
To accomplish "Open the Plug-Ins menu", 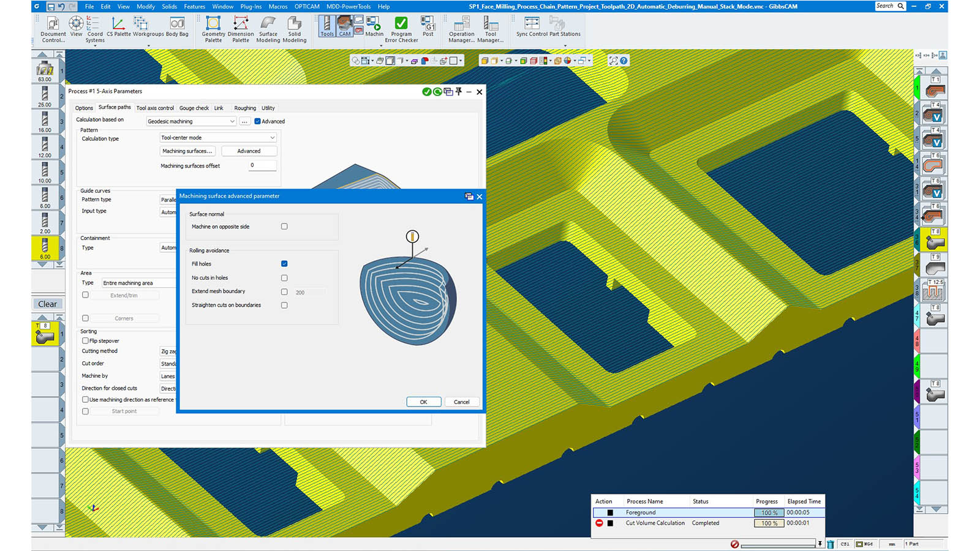I will (251, 7).
